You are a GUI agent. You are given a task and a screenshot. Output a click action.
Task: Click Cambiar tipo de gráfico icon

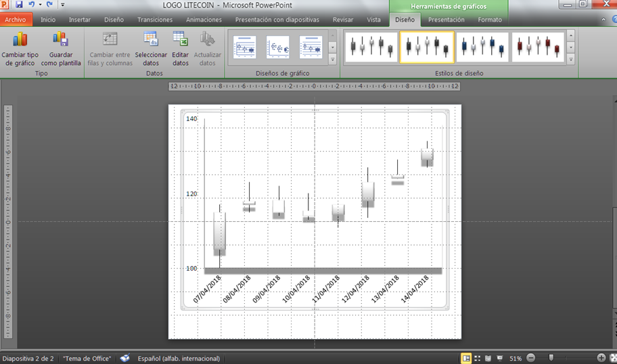(x=20, y=41)
